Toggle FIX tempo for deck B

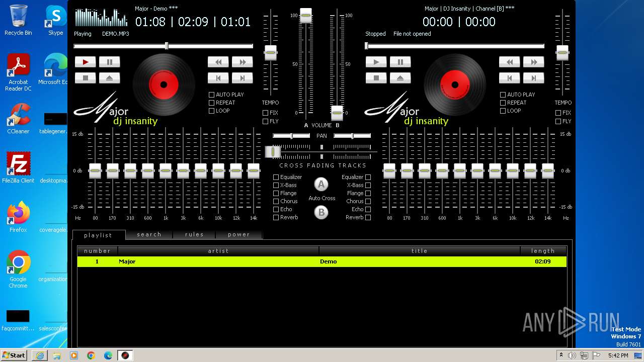point(558,113)
